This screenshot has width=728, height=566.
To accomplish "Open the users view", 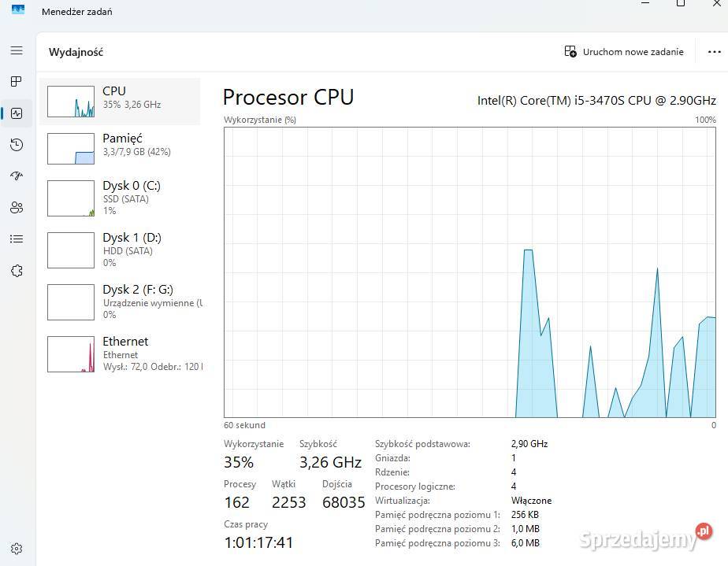I will point(17,207).
